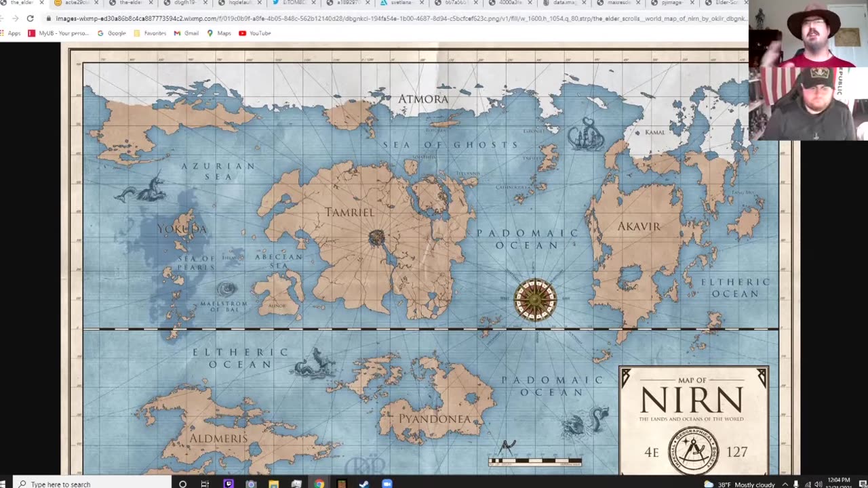Open the Apps bookmark shortcut

coord(11,33)
